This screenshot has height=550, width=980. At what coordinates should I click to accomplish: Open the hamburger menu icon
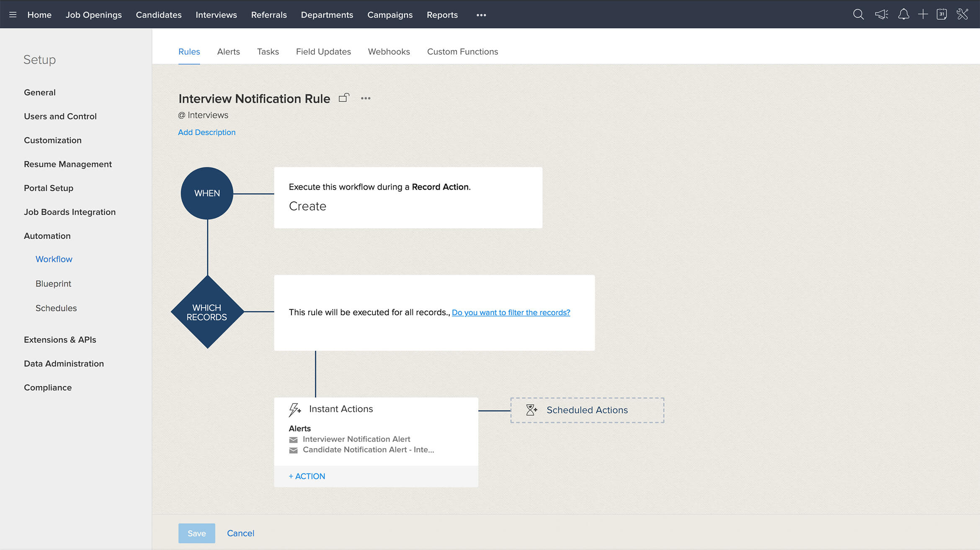coord(13,15)
